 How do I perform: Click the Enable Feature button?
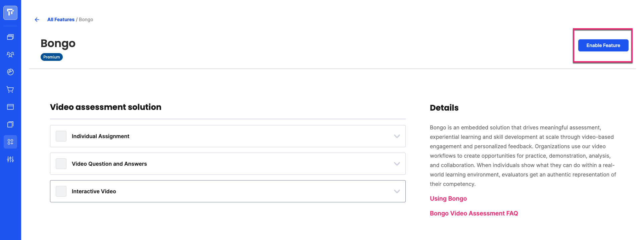click(603, 45)
